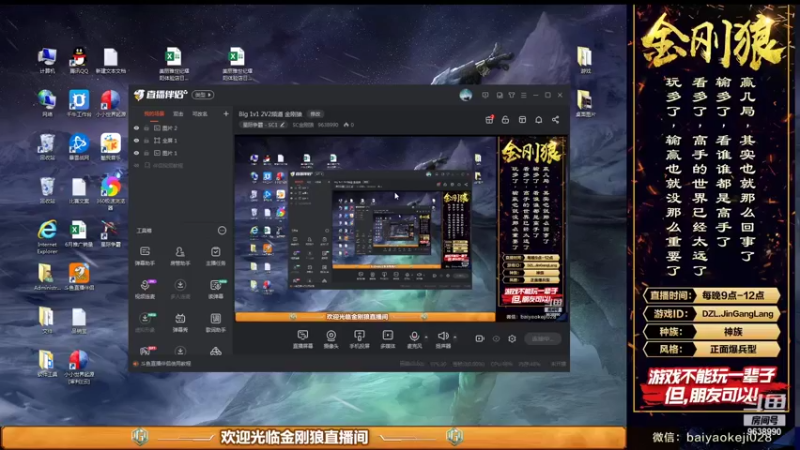
Task: Add a new scene with the plus icon
Action: [x=226, y=114]
